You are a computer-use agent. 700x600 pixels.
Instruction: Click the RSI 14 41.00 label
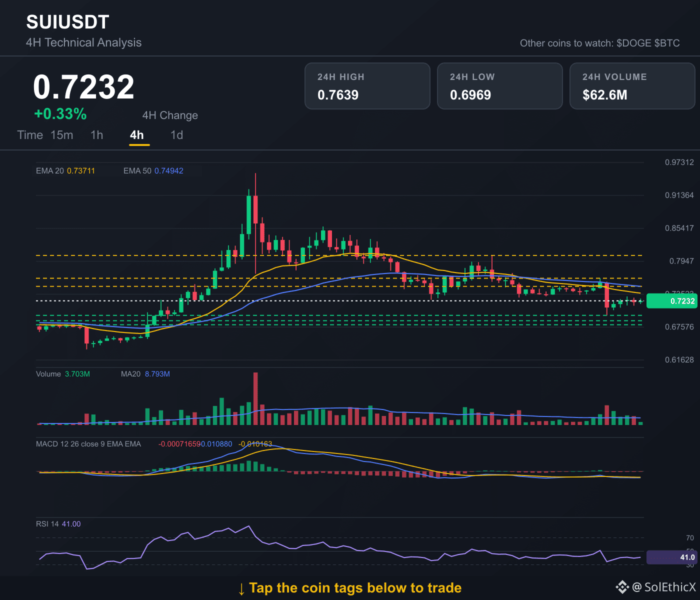point(58,524)
